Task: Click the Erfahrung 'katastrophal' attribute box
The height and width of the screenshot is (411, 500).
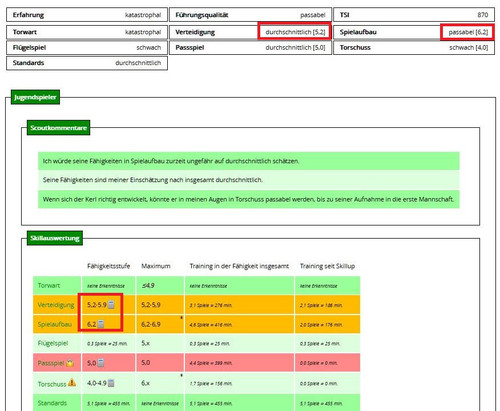Action: click(87, 15)
